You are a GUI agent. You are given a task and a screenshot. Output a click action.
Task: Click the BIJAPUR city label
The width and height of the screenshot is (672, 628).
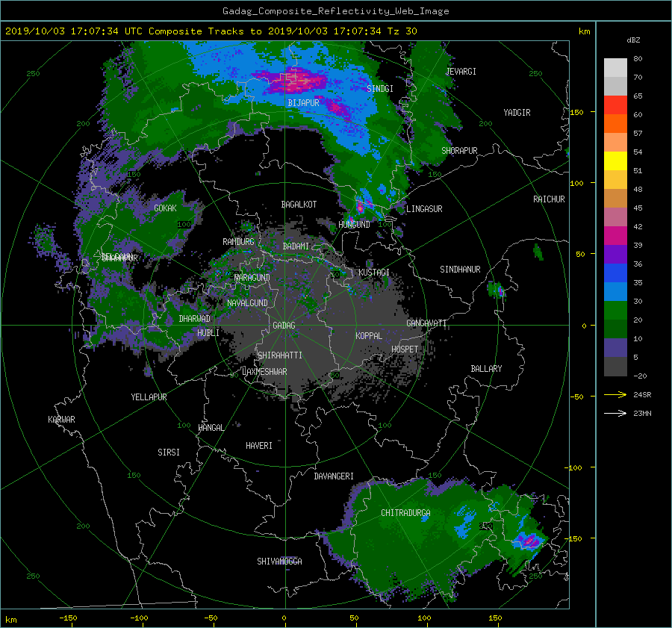click(303, 102)
